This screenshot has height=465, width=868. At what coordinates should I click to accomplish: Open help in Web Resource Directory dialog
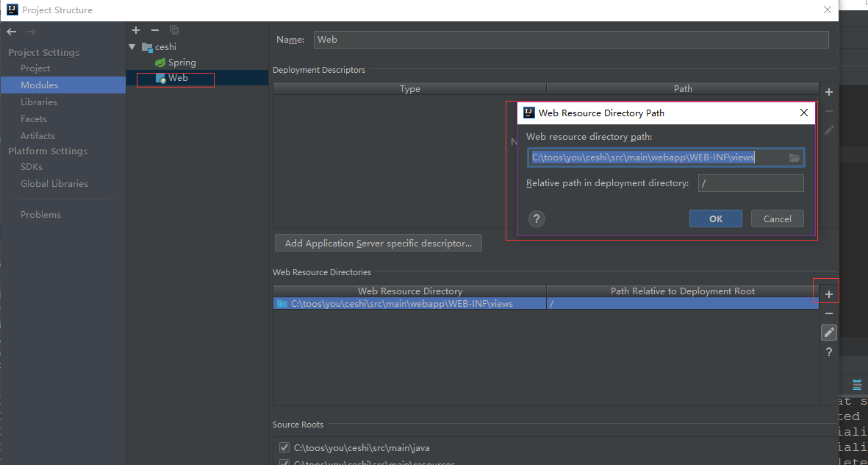click(537, 219)
